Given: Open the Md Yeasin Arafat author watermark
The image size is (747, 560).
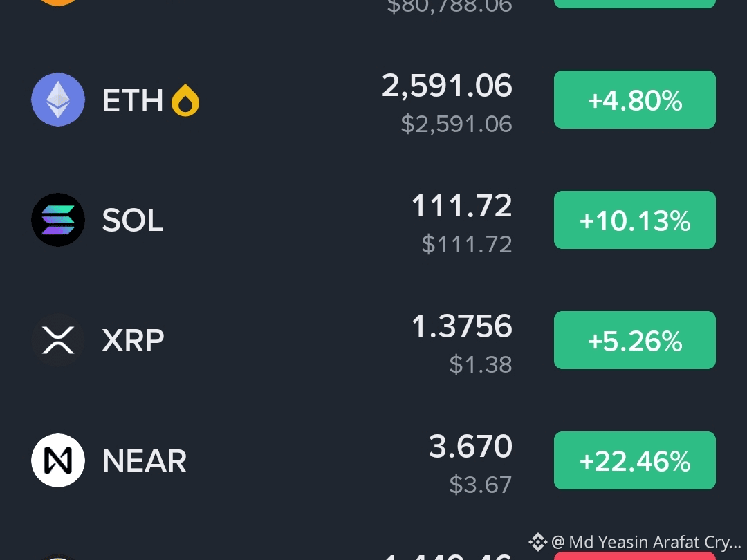Looking at the screenshot, I should coord(645,543).
